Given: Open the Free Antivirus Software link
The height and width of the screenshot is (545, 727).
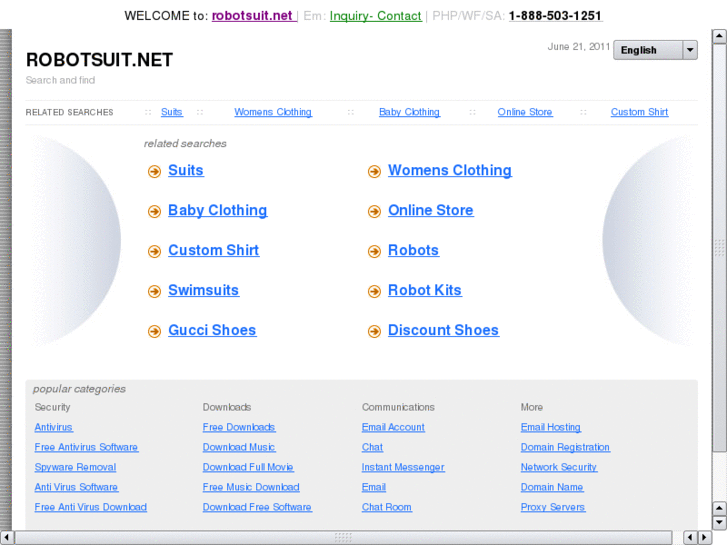Looking at the screenshot, I should coord(86,447).
